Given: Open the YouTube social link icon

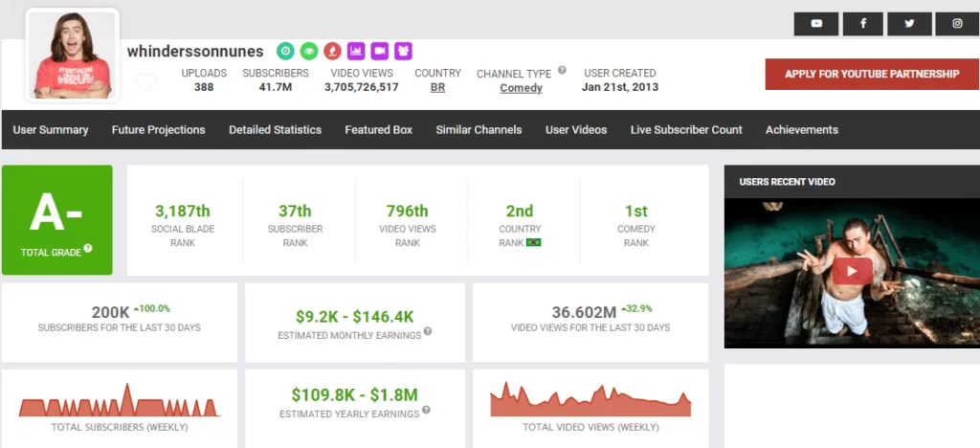Looking at the screenshot, I should pos(816,23).
